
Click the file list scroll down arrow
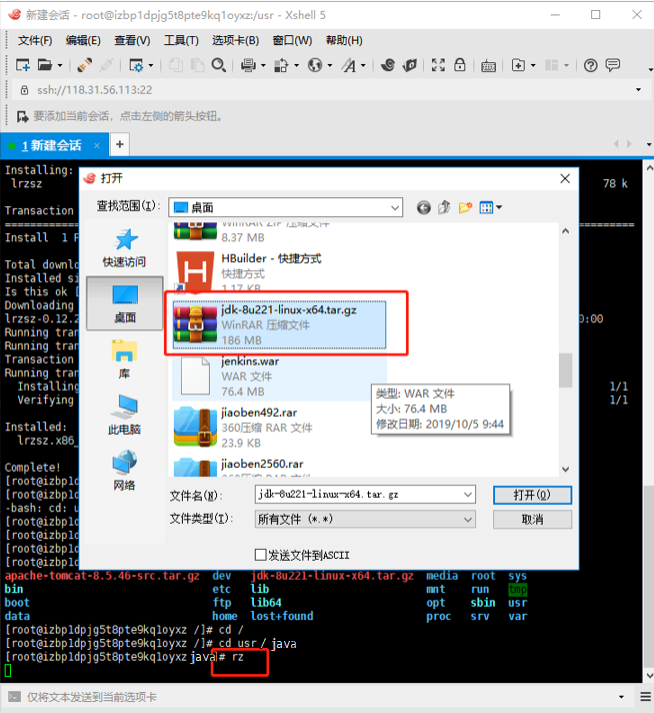(x=565, y=469)
